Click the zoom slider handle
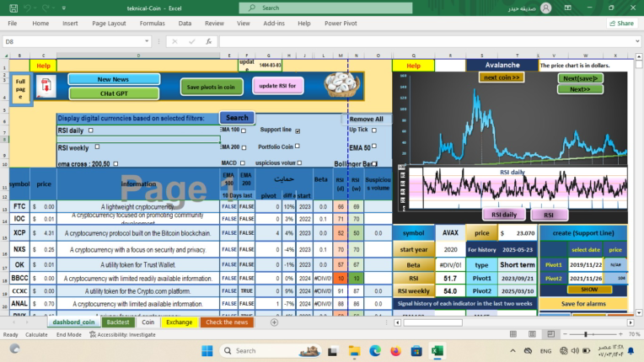Image resolution: width=644 pixels, height=362 pixels. pyautogui.click(x=586, y=334)
